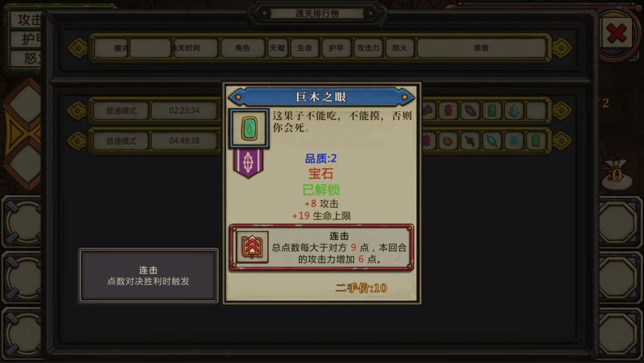Sort by the 攻击力 column header

click(368, 48)
